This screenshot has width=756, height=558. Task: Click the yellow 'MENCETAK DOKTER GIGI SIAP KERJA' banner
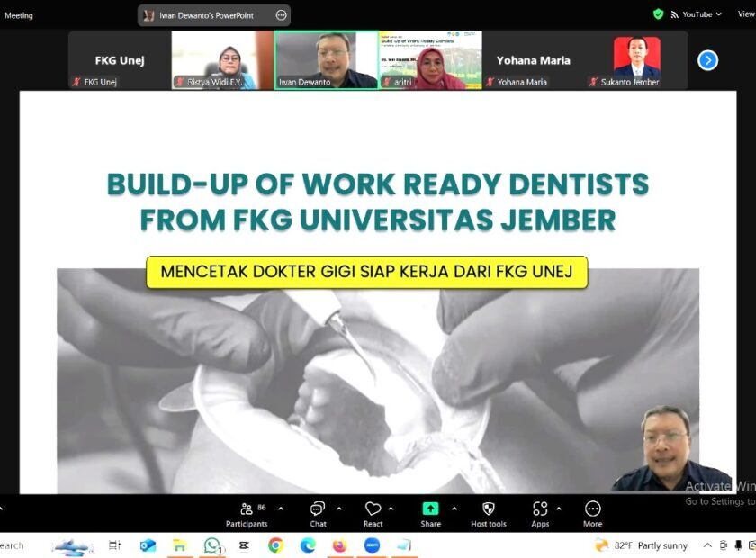tap(367, 272)
